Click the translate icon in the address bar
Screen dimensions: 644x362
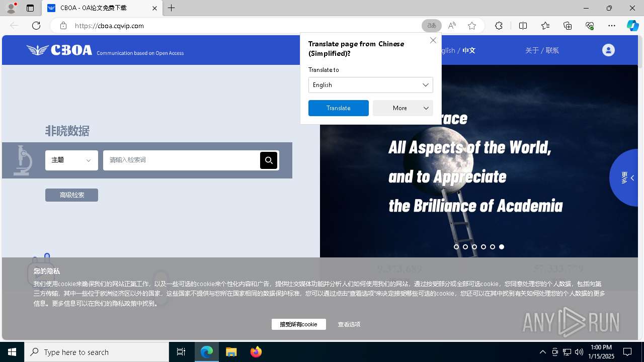[x=432, y=26]
